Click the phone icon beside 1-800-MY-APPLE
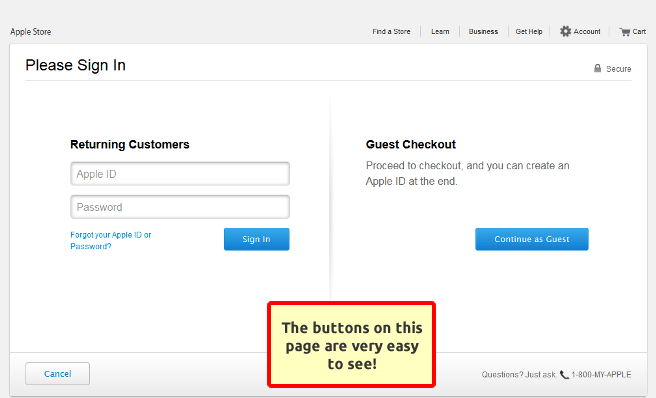 coord(564,375)
